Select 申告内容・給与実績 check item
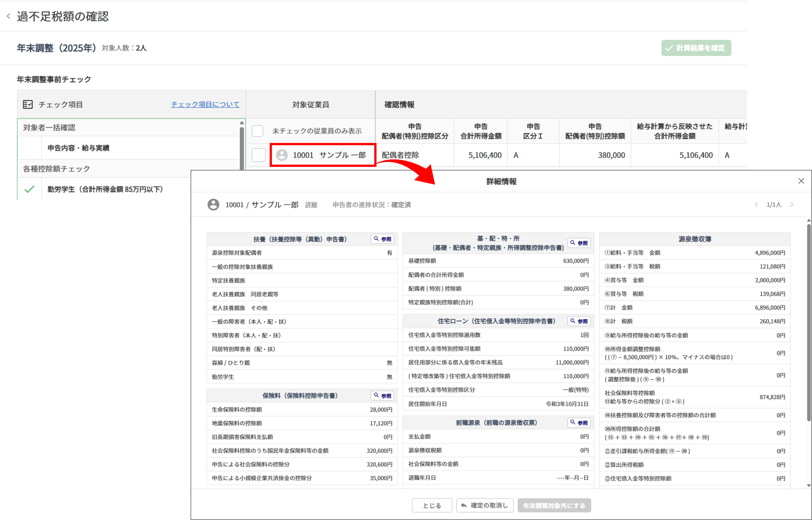This screenshot has width=812, height=520. (x=78, y=148)
